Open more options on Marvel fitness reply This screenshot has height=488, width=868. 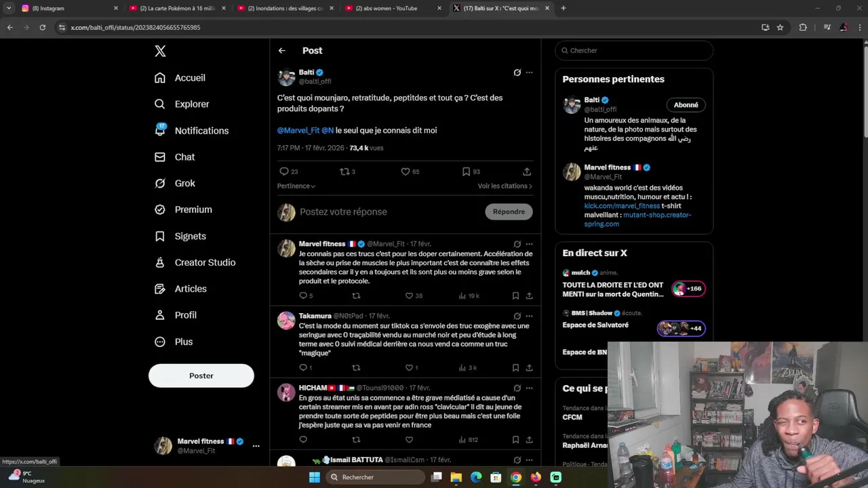pos(530,244)
